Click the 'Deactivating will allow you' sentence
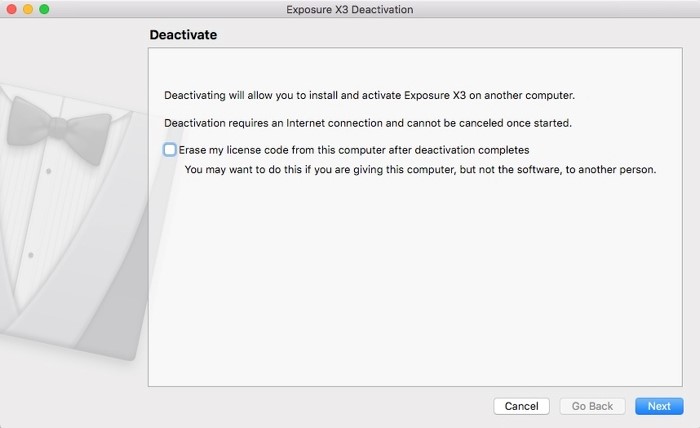Image resolution: width=700 pixels, height=428 pixels. click(369, 96)
